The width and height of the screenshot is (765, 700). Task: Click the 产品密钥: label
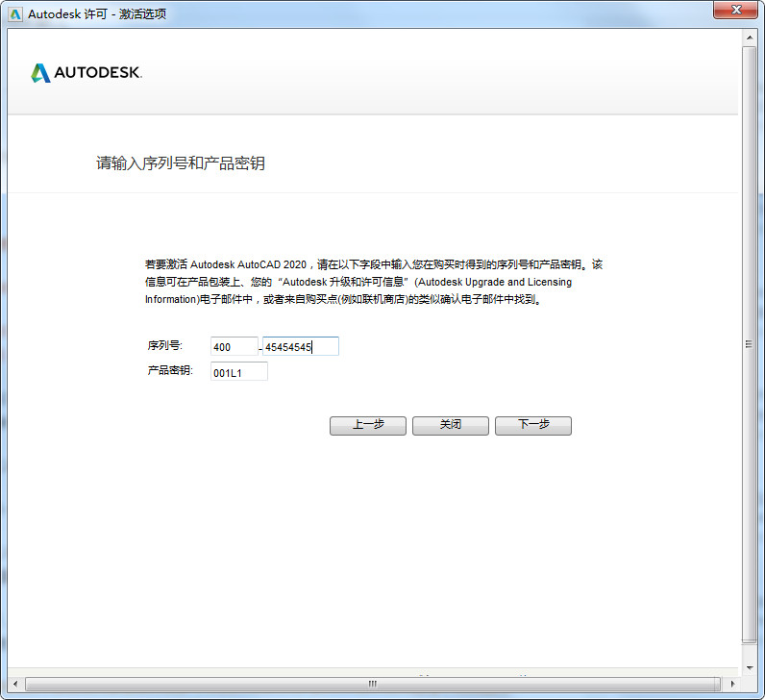tap(170, 370)
